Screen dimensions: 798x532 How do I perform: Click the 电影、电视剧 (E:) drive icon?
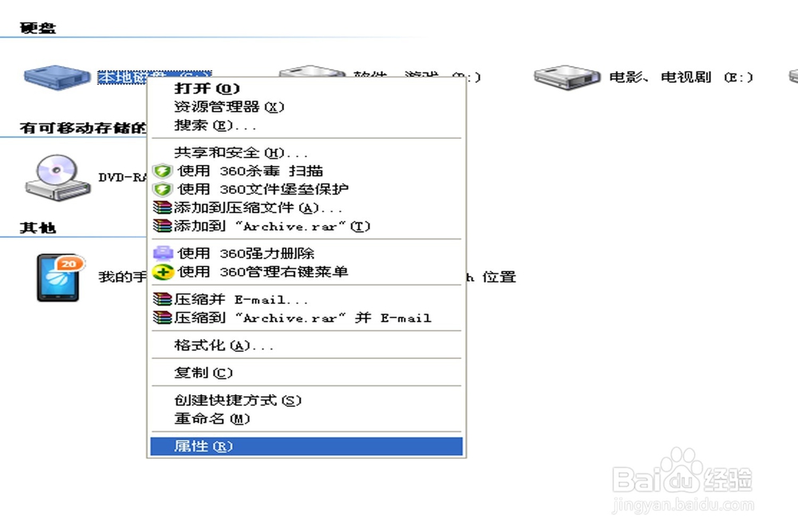(x=567, y=76)
